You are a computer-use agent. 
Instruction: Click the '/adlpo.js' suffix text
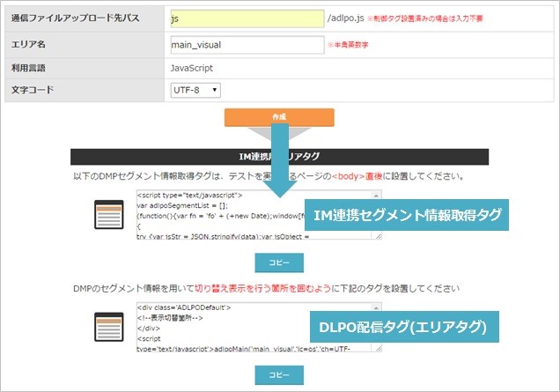346,18
